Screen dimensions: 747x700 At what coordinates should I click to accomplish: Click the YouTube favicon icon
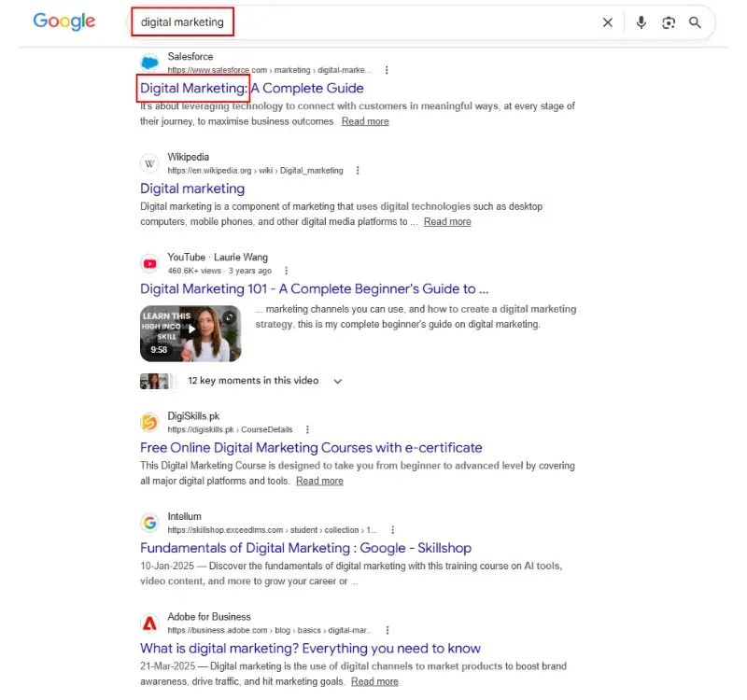tap(149, 263)
